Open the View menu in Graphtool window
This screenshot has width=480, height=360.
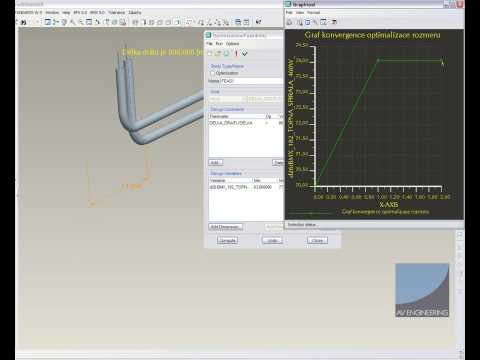[x=300, y=12]
